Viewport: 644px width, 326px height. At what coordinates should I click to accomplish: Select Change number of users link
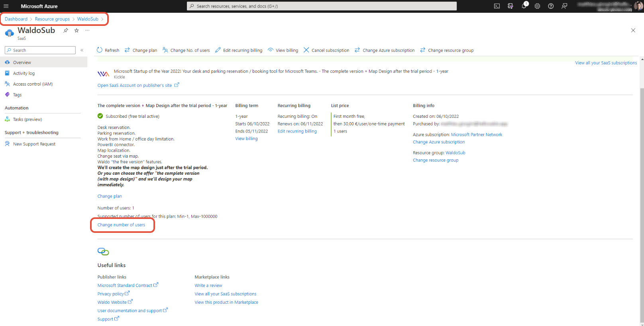point(121,225)
